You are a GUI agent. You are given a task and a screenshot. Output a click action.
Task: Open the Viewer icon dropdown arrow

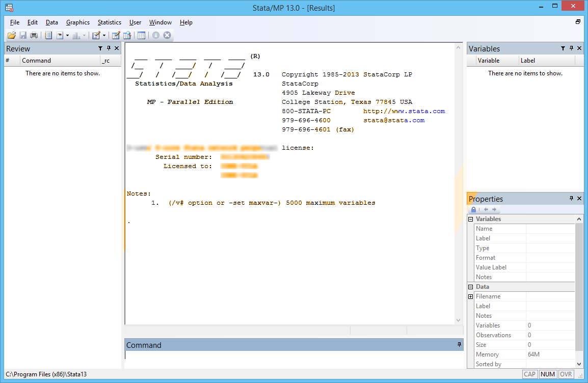(x=67, y=36)
